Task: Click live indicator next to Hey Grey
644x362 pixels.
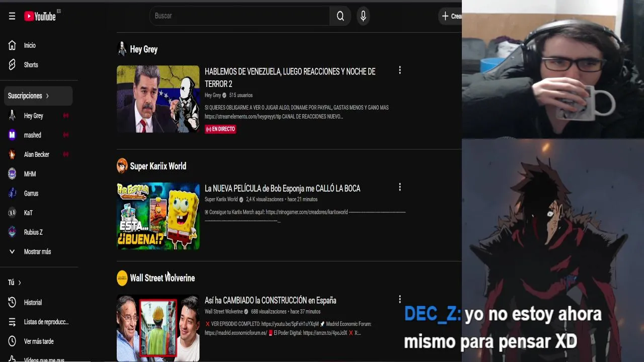Action: pyautogui.click(x=65, y=116)
